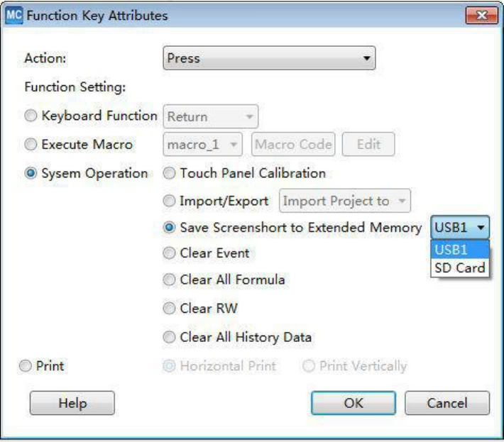Viewport: 504px width, 442px height.
Task: Pick SD Card from the dropdown list
Action: (x=459, y=267)
